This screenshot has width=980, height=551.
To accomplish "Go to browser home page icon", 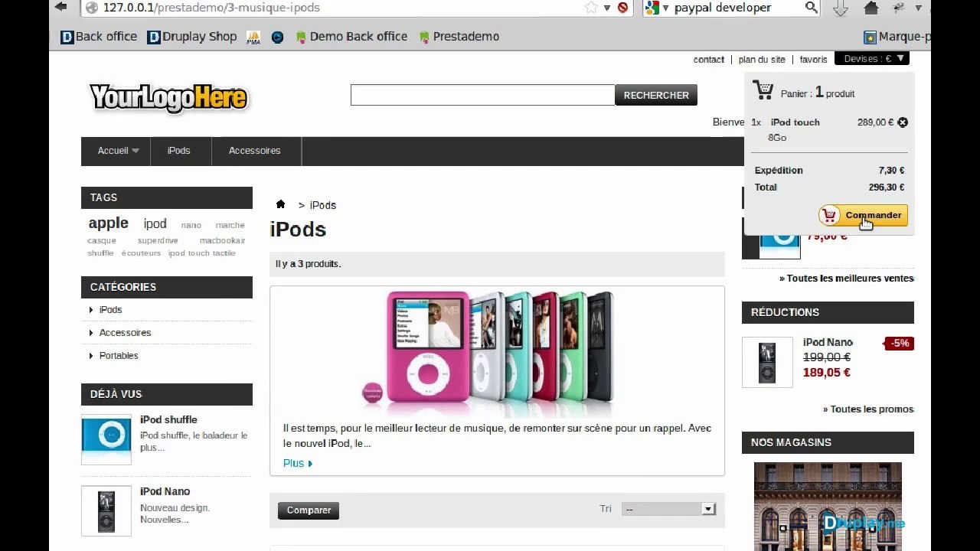I will click(x=871, y=8).
